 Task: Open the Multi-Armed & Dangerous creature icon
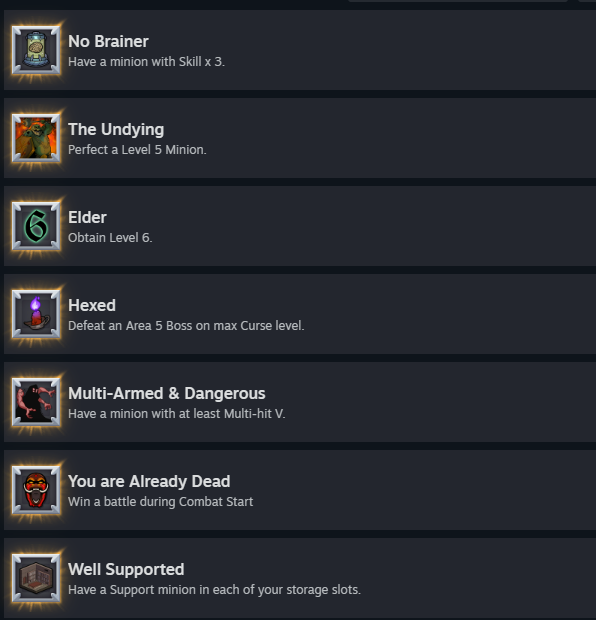point(36,402)
